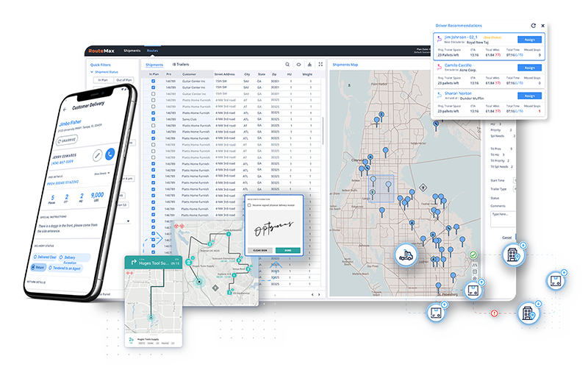588x370 pixels.
Task: Click Camilo Castillo's pink route icon
Action: coord(440,67)
